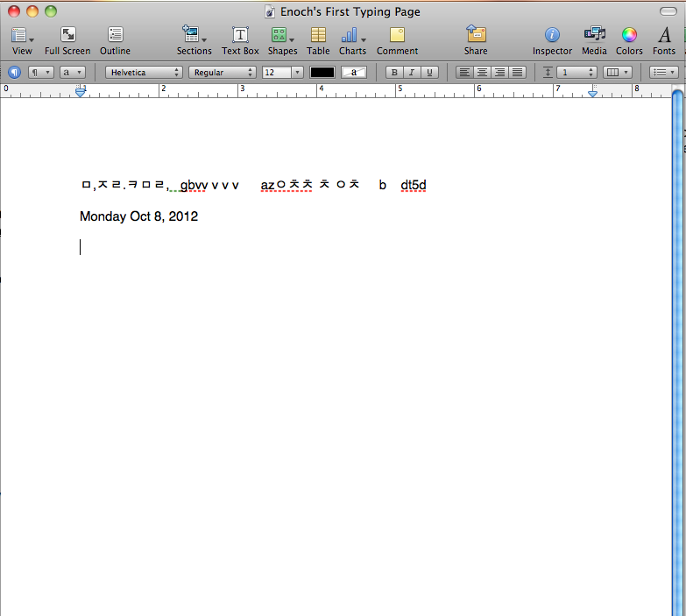Click the document proxy icon in title

click(x=270, y=11)
